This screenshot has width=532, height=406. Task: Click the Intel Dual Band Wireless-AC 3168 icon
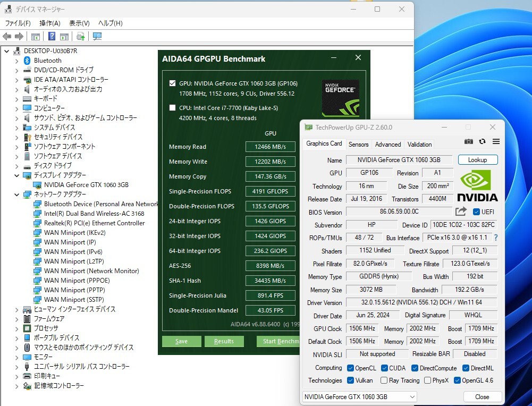(37, 214)
